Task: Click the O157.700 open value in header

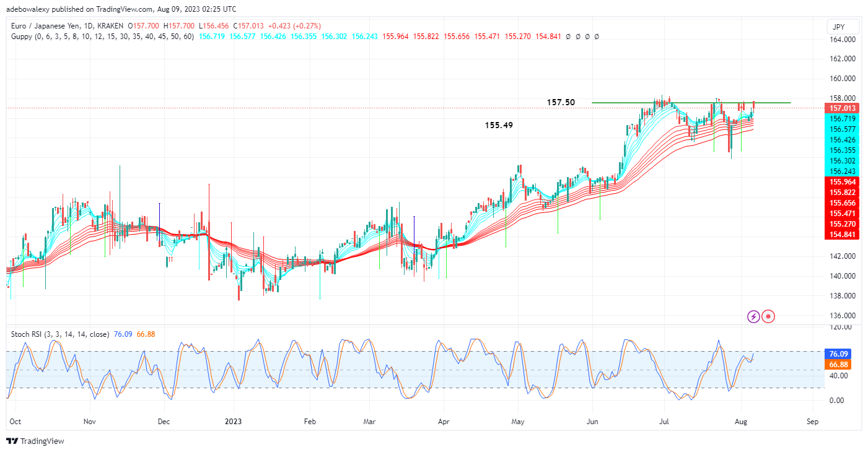Action: point(142,26)
